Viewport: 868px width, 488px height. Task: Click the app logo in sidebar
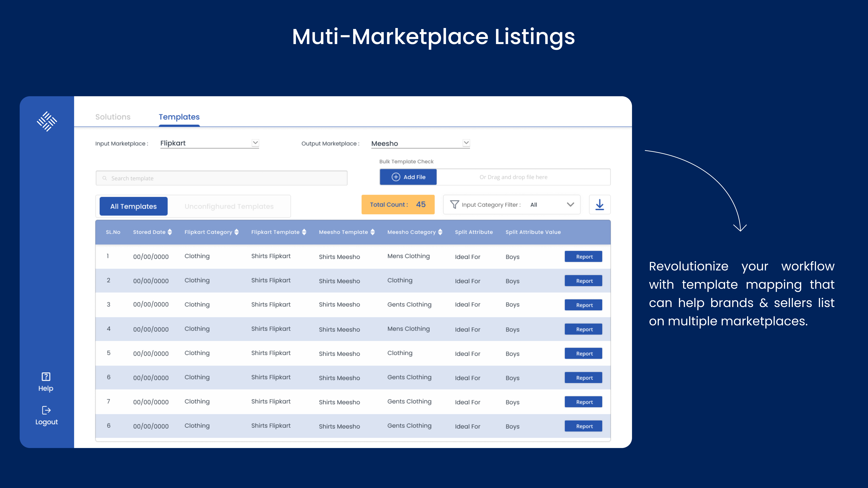pos(47,122)
